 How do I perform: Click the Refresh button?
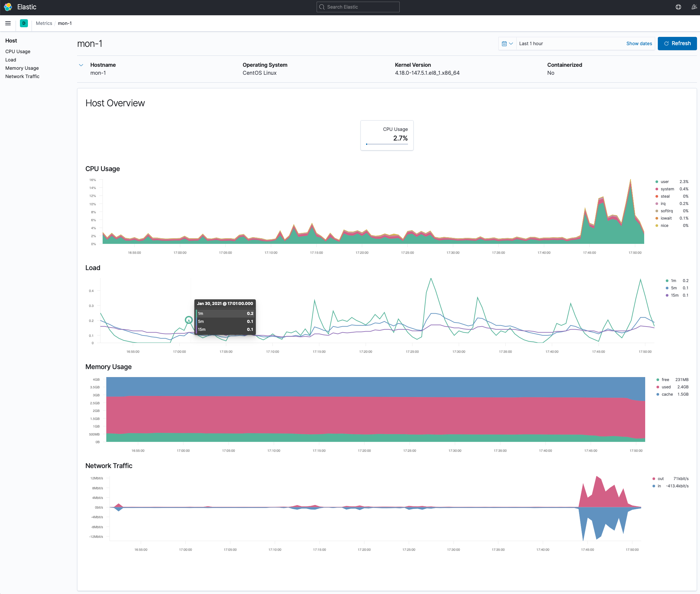(x=677, y=44)
